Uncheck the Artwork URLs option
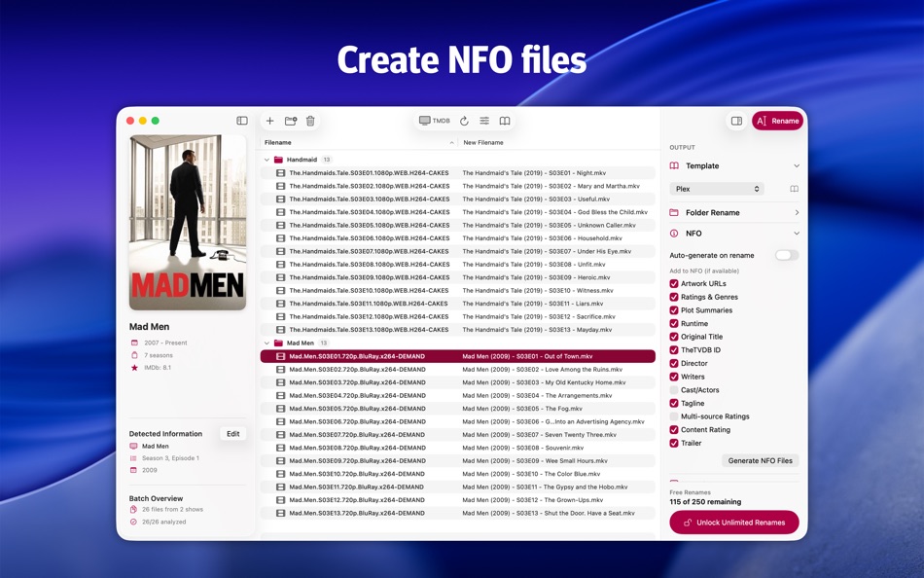 click(x=673, y=283)
